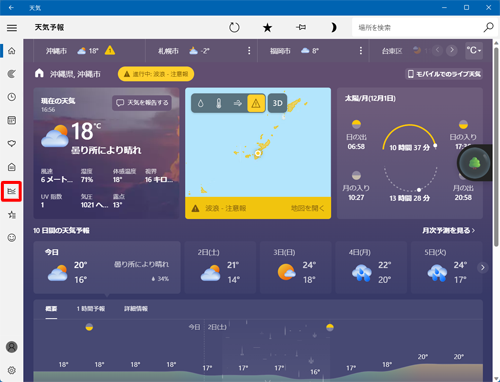Viewport: 500px width, 382px height.
Task: Open the hamburger navigation menu
Action: pos(12,28)
